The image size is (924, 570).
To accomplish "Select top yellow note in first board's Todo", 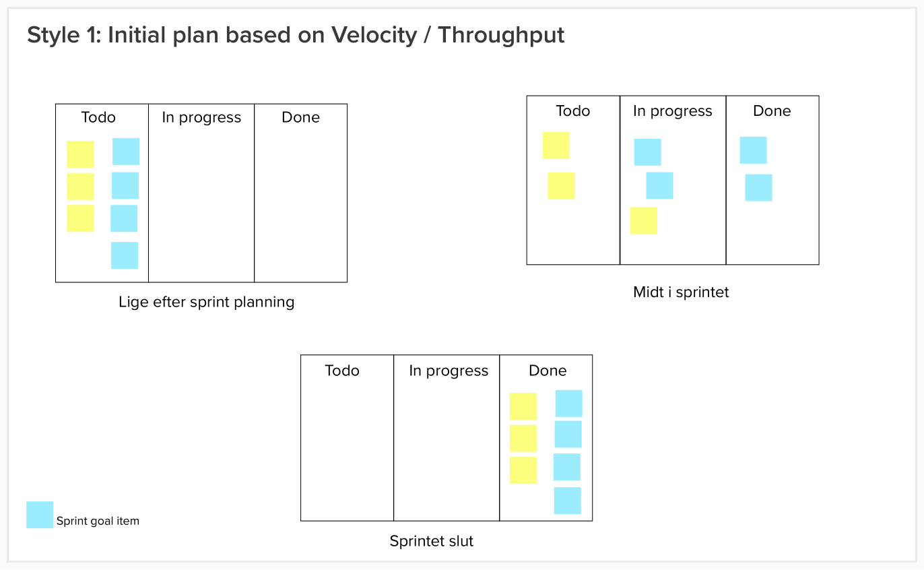I will [x=80, y=154].
